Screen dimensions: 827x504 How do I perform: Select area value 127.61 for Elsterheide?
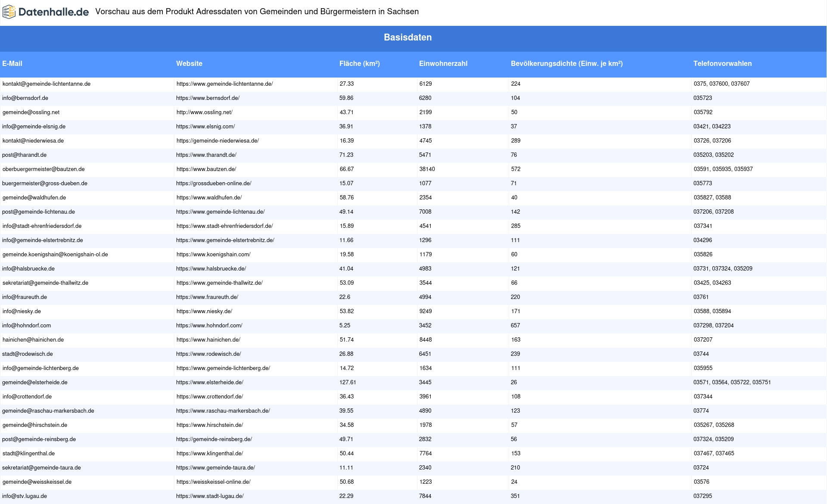pos(348,383)
